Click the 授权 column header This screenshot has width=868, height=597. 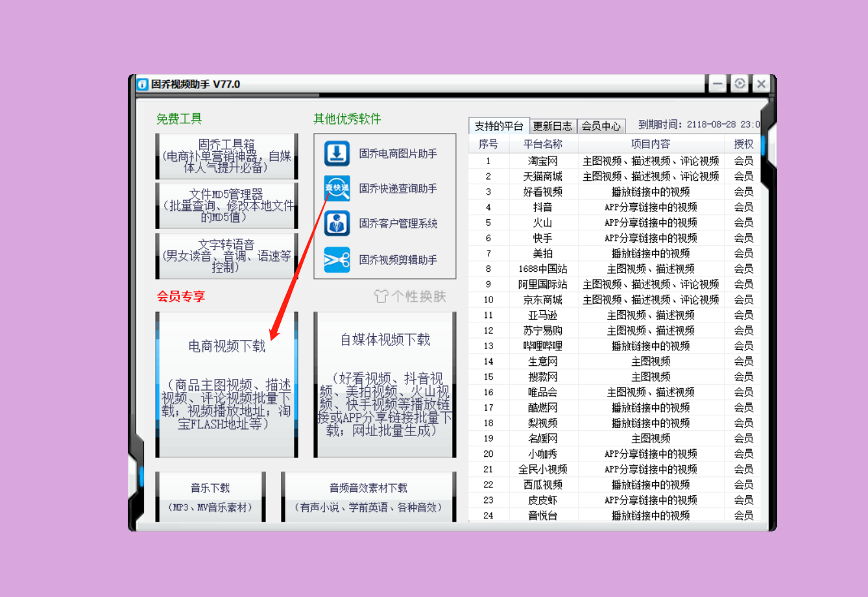click(x=743, y=144)
